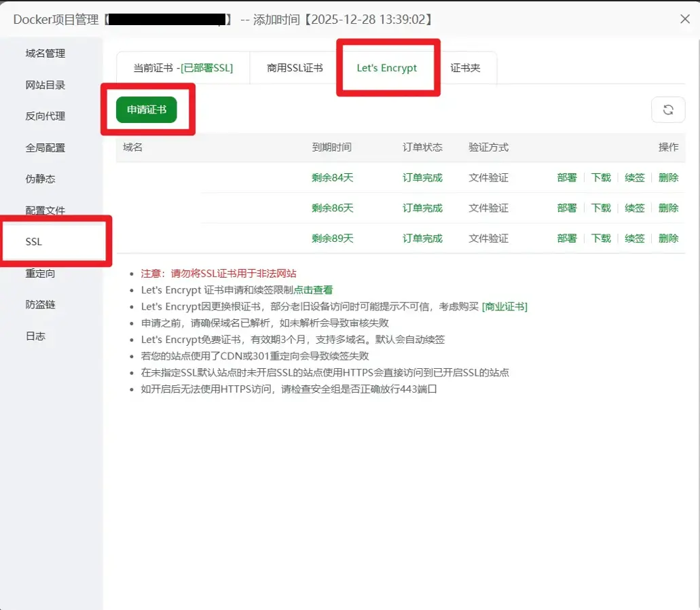This screenshot has width=700, height=610.
Task: Close the Docker project management dialog
Action: [x=685, y=19]
